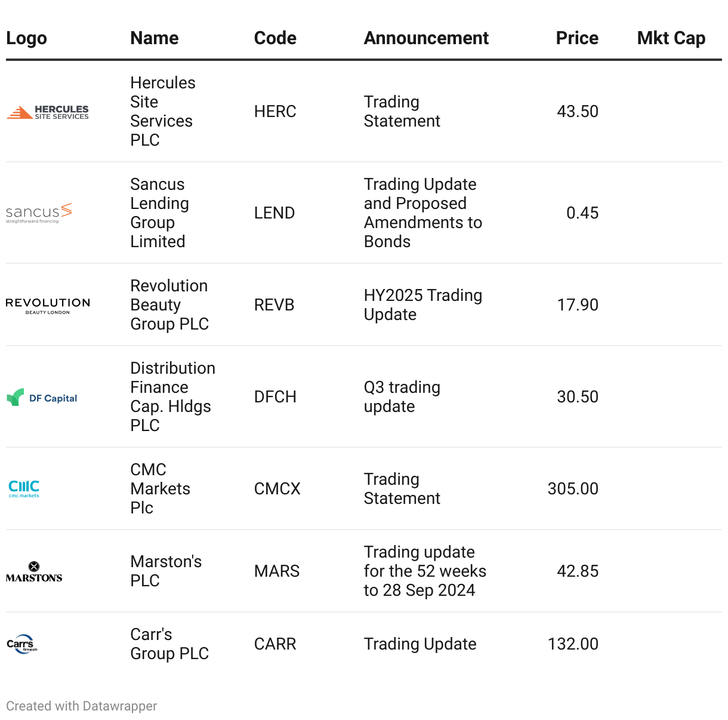Open HY2025 Trading Update announcement
728x720 pixels.
click(x=422, y=305)
